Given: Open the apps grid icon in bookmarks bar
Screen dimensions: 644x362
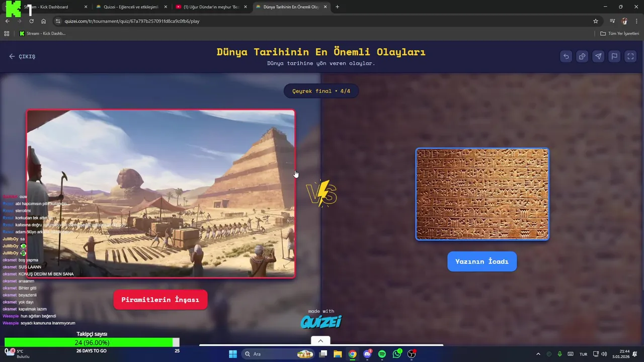Looking at the screenshot, I should [x=7, y=34].
